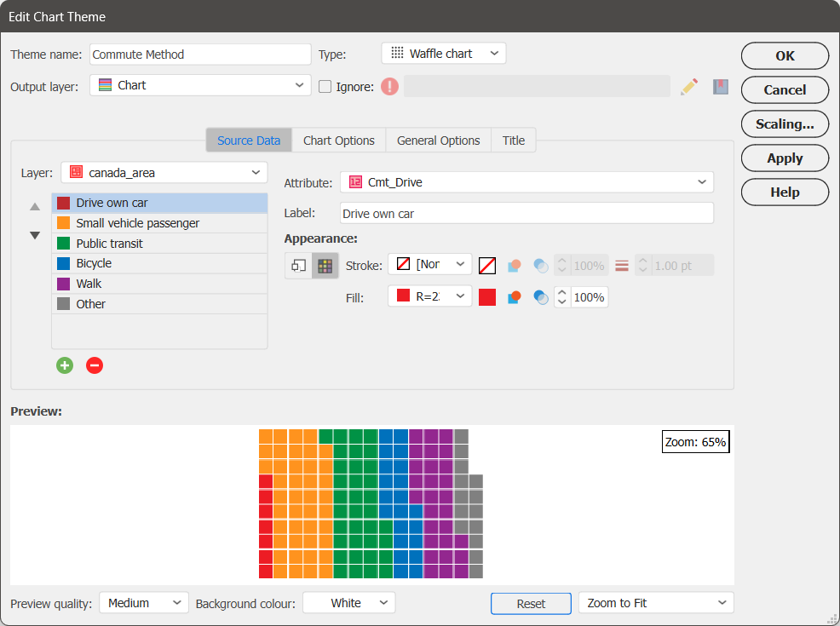Image resolution: width=840 pixels, height=626 pixels.
Task: Click the Scaling... button
Action: coord(785,123)
